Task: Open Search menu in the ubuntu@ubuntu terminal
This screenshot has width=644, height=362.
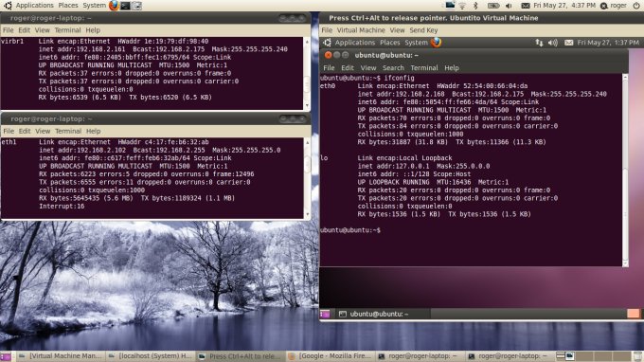Action: tap(393, 68)
